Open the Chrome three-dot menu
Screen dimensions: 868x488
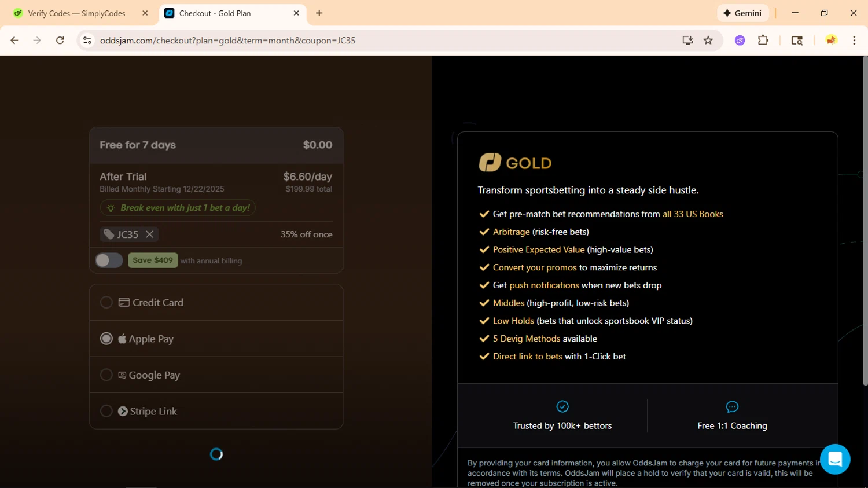click(854, 41)
